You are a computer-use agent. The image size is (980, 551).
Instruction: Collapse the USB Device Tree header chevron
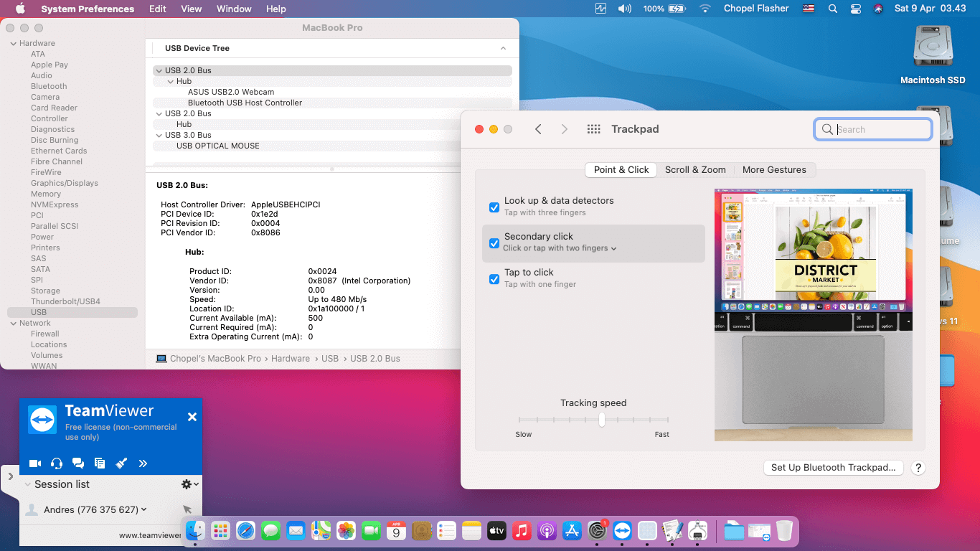[x=503, y=48]
